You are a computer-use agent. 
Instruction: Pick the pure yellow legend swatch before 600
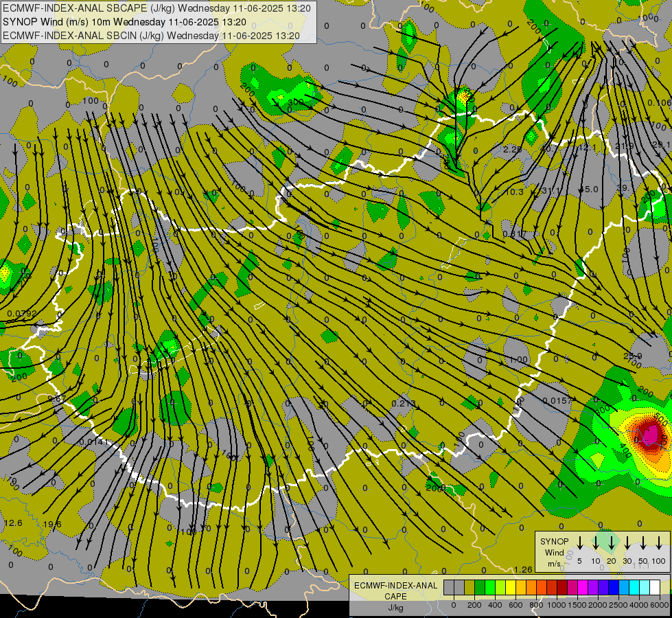click(511, 588)
